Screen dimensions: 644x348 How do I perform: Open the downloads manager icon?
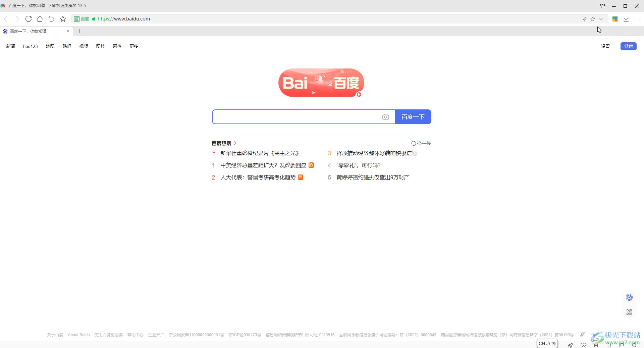click(626, 19)
